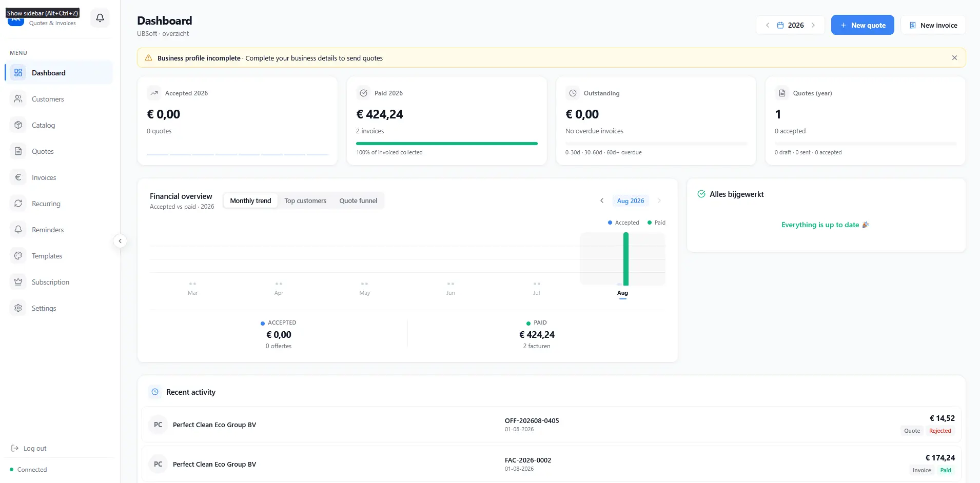Viewport: 980px width, 483px height.
Task: Switch to the Quote funnel tab
Action: pyautogui.click(x=358, y=200)
